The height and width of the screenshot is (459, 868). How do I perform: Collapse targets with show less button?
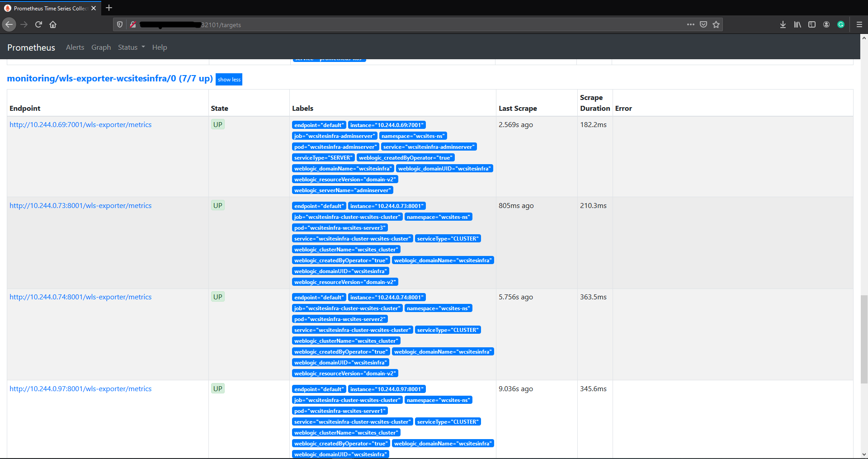[x=229, y=80]
